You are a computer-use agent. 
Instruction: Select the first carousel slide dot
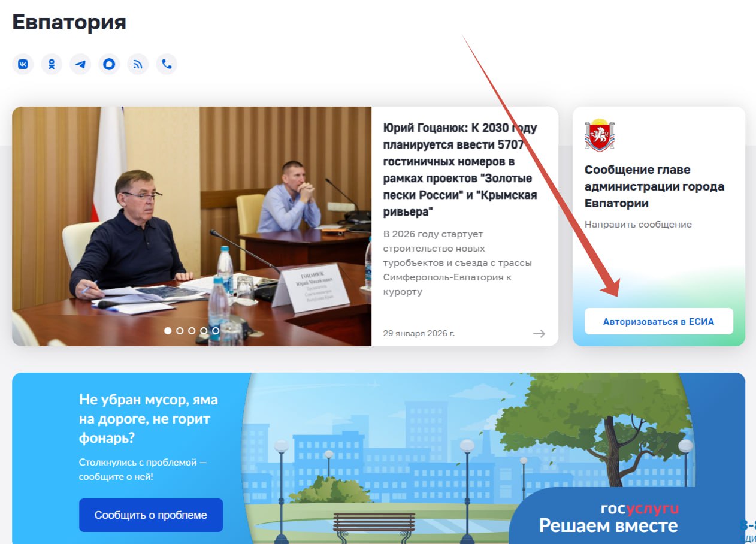coord(168,330)
